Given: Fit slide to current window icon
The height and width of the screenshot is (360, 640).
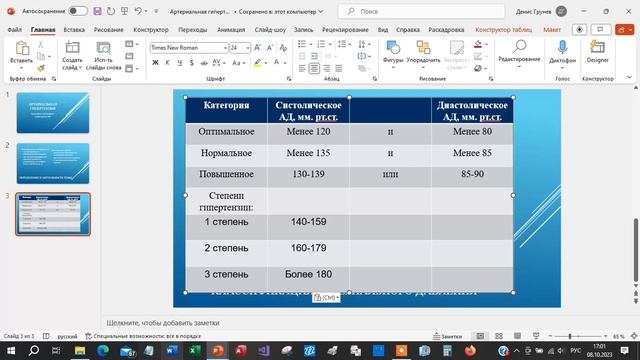Looking at the screenshot, I should (x=634, y=336).
